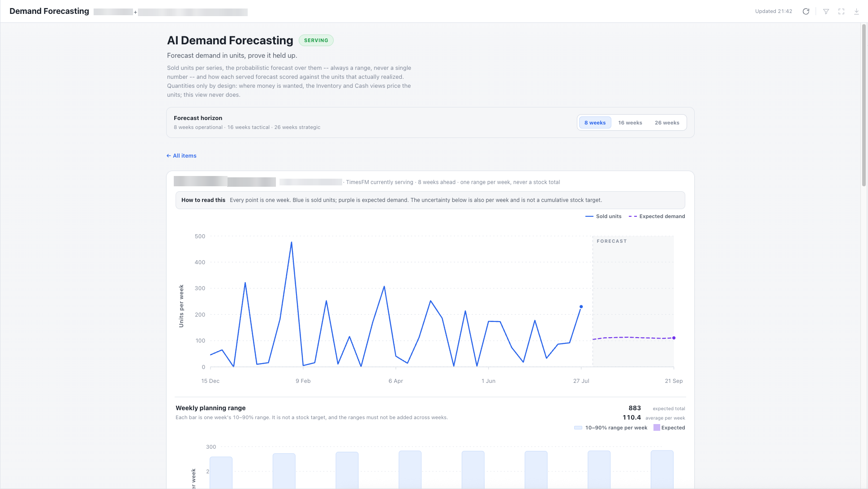Click the 110.4 average per week value
The height and width of the screenshot is (489, 868).
[x=632, y=417]
